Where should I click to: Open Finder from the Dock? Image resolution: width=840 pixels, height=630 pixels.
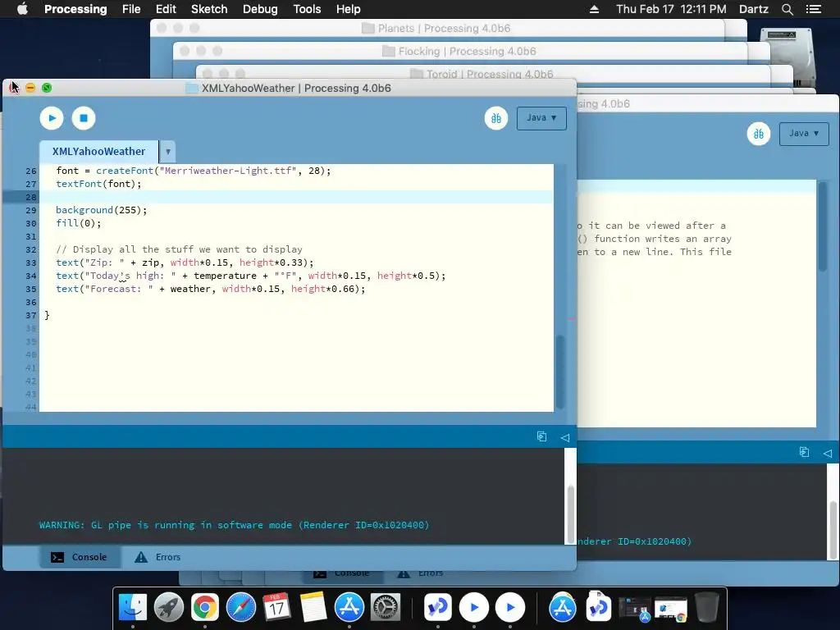(132, 608)
